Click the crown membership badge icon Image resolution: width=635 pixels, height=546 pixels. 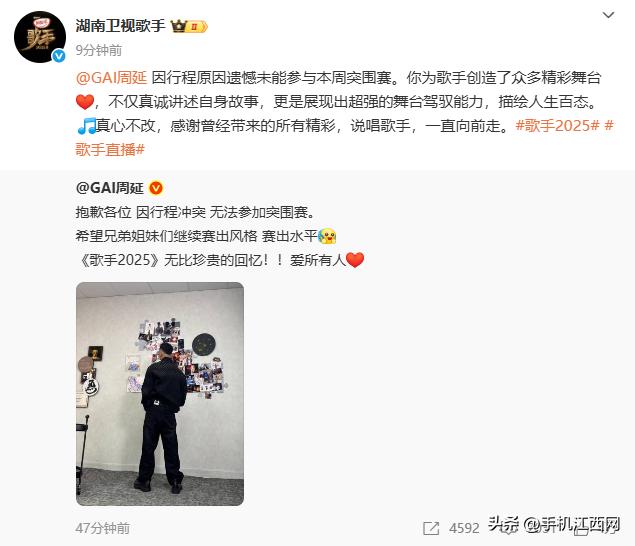click(x=189, y=27)
